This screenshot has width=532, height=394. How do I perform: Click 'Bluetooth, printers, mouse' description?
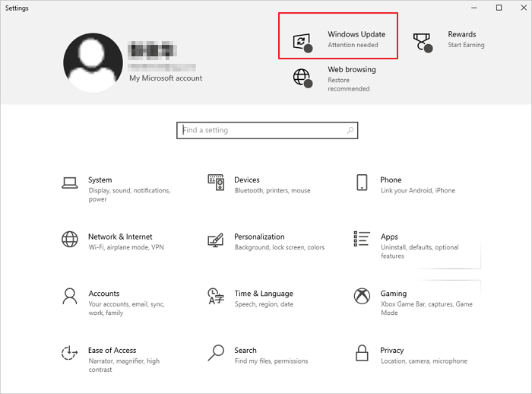pos(272,191)
